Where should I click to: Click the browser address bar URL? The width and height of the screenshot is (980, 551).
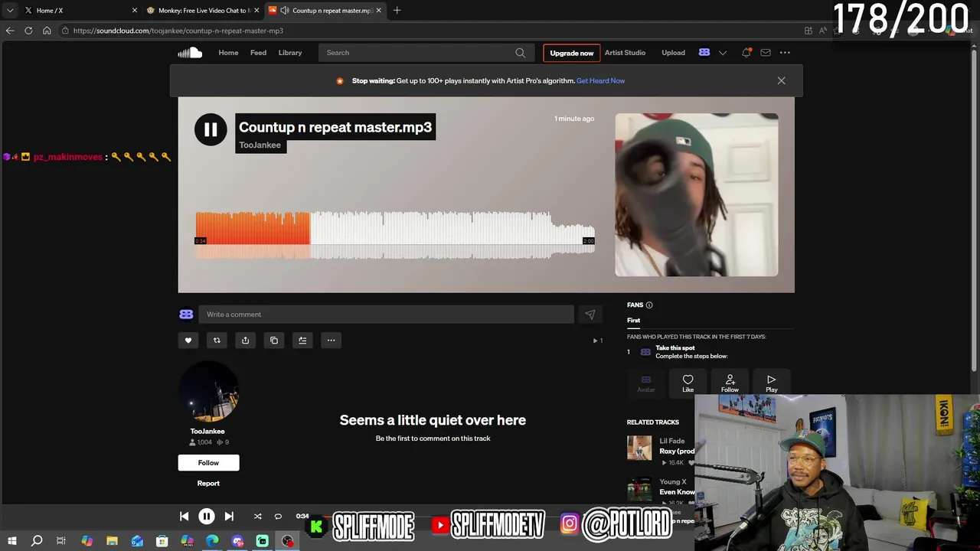coord(178,31)
